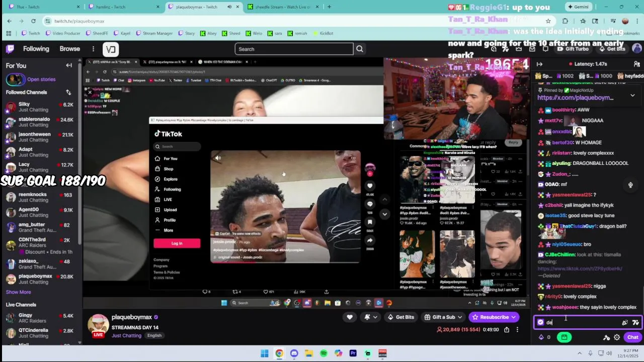Viewport: 644px width, 362px height.
Task: Open the Twitch header three-dot menu
Action: pos(93,49)
